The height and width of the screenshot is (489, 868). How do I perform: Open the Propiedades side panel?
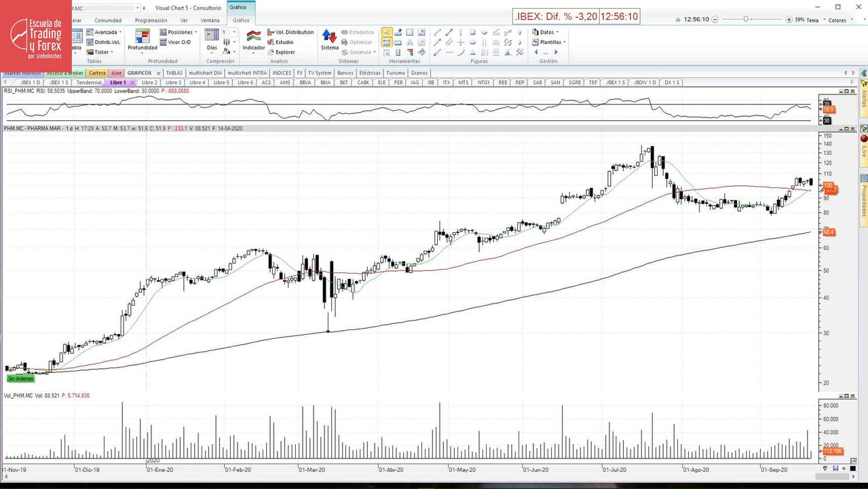(864, 201)
